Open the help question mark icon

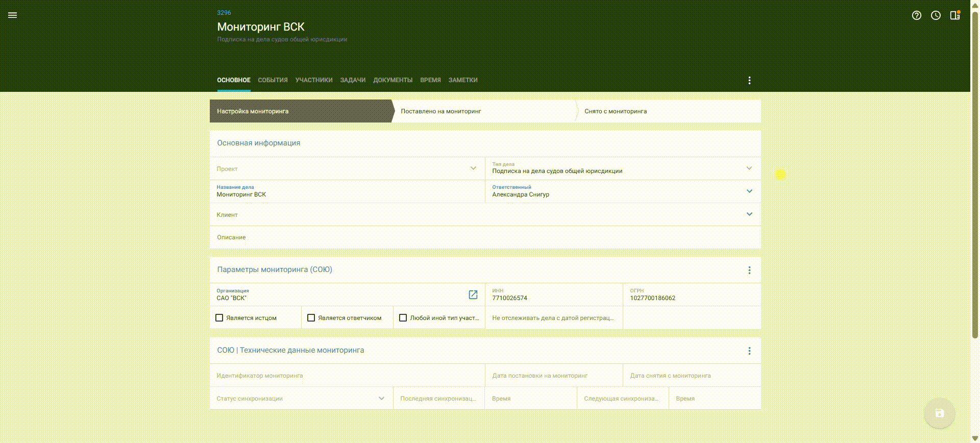coord(917,15)
